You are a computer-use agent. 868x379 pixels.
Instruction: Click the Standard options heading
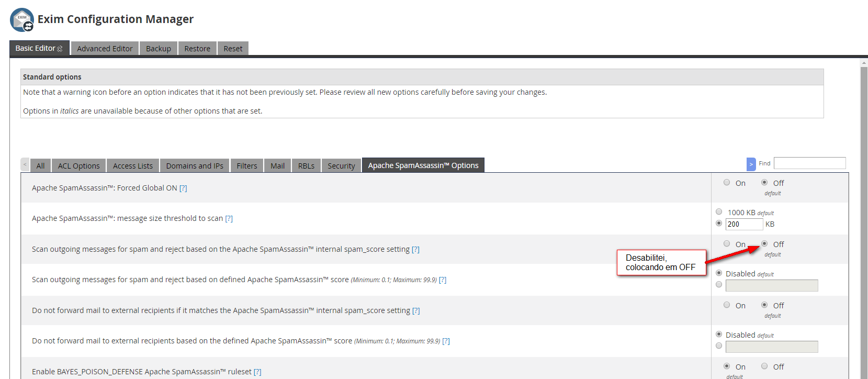point(52,77)
